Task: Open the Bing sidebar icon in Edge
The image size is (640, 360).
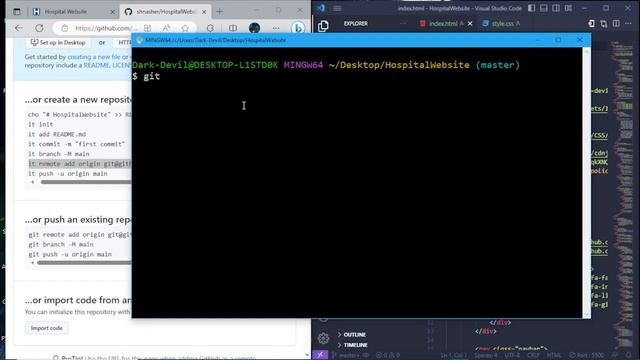Action: 298,28
